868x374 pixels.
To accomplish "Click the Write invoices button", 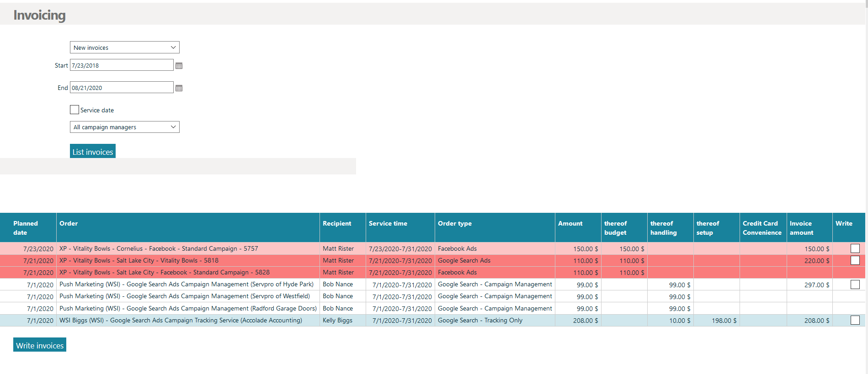I will (x=40, y=345).
